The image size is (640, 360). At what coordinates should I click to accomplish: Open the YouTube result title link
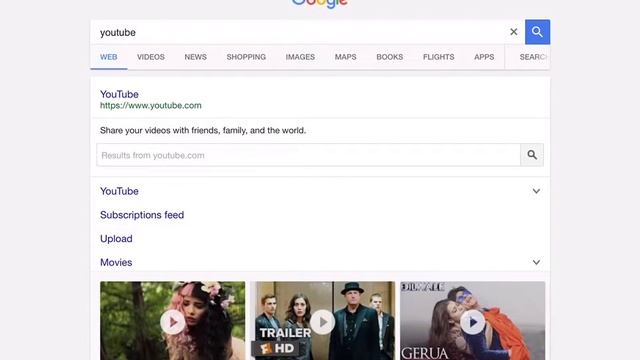click(119, 94)
